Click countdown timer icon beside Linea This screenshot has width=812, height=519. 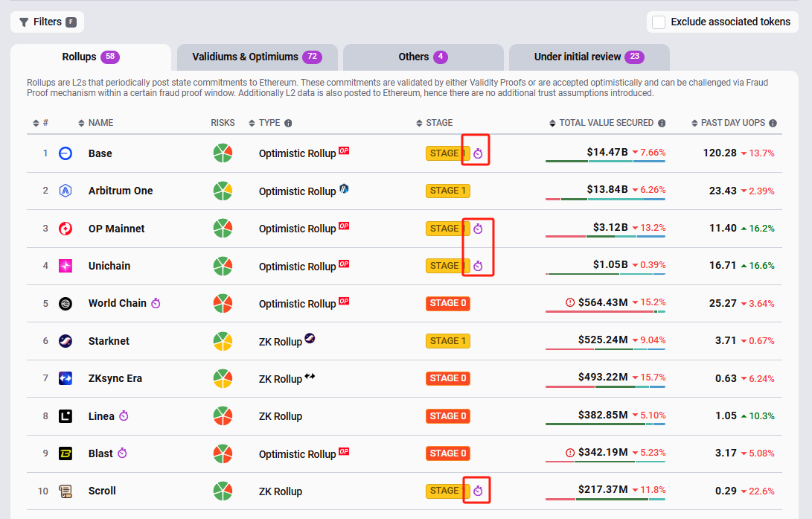pos(124,415)
